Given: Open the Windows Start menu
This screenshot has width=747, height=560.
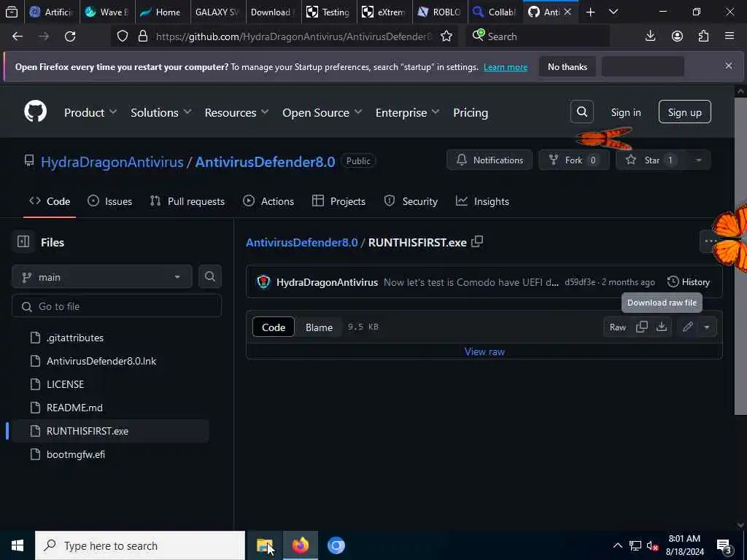Looking at the screenshot, I should point(18,545).
